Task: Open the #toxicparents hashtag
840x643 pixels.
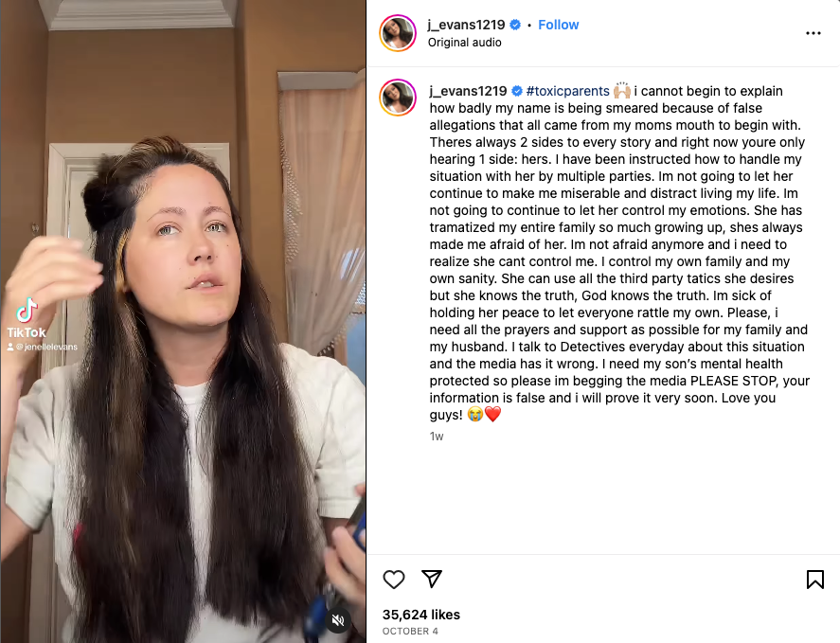Action: pos(568,91)
